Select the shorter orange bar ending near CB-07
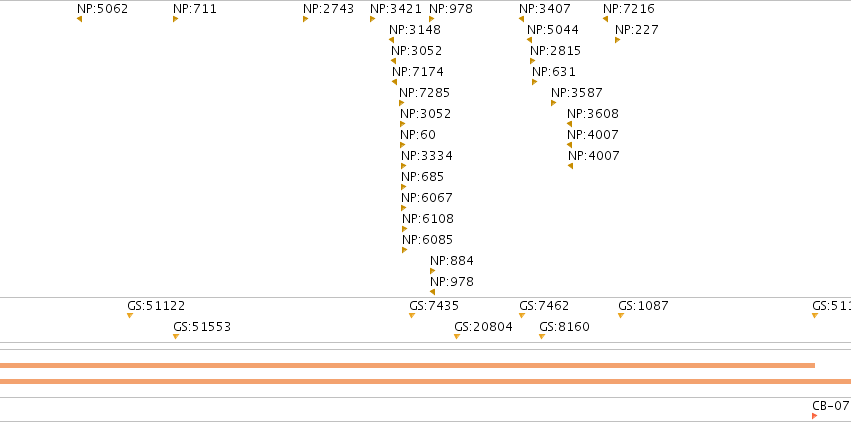The width and height of the screenshot is (851, 422). coord(408,366)
